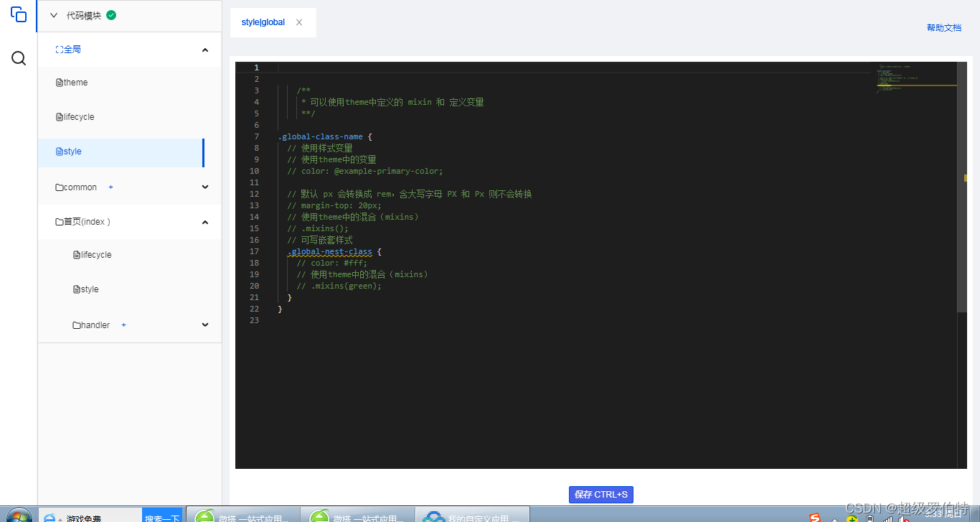Switch to first 微搭 taskbar window
Viewport: 980px width, 522px height.
click(x=242, y=516)
